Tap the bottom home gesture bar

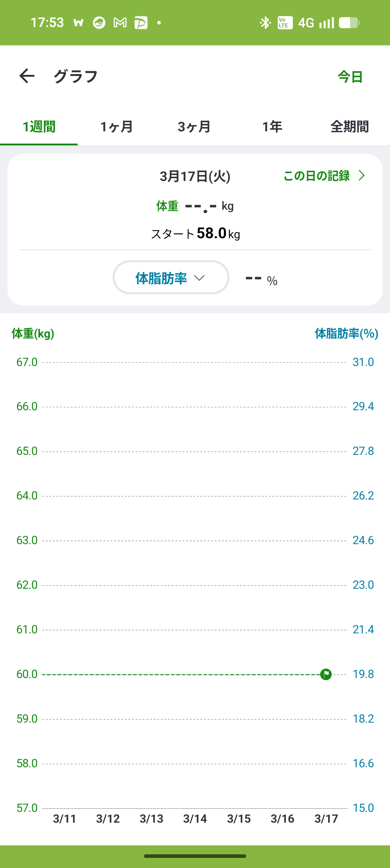(x=195, y=856)
